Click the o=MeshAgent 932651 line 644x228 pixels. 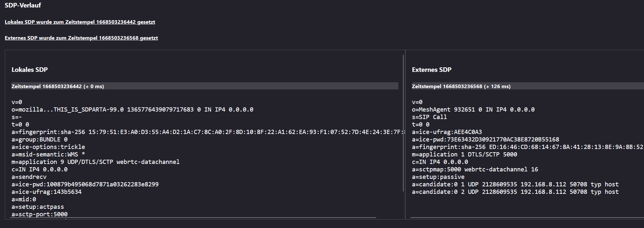pyautogui.click(x=473, y=110)
